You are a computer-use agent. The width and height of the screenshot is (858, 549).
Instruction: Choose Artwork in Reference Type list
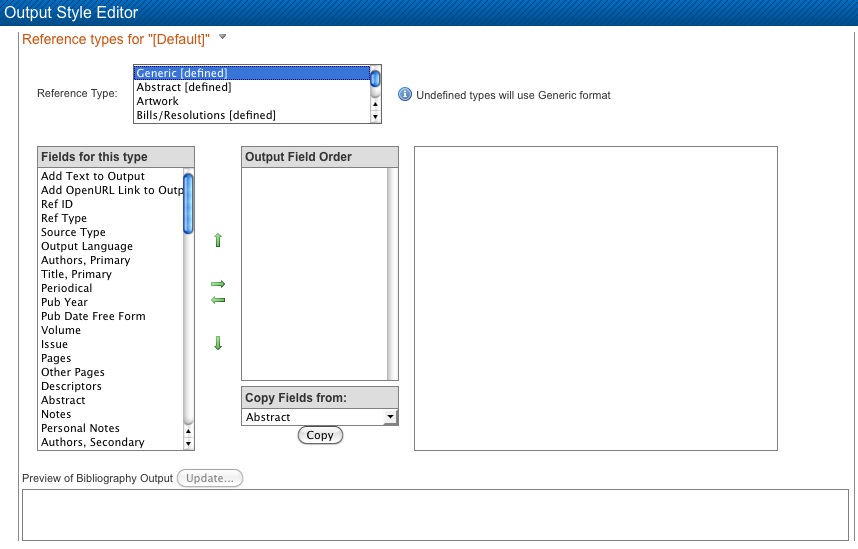click(251, 101)
